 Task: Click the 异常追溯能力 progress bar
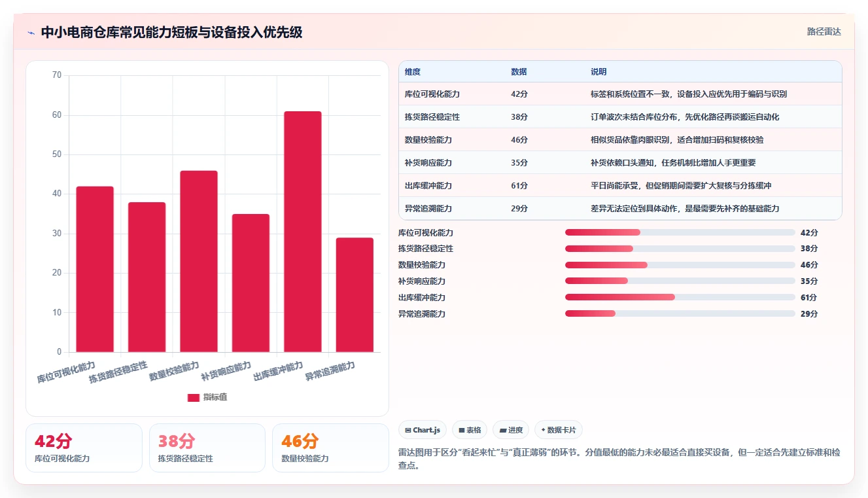coord(680,314)
